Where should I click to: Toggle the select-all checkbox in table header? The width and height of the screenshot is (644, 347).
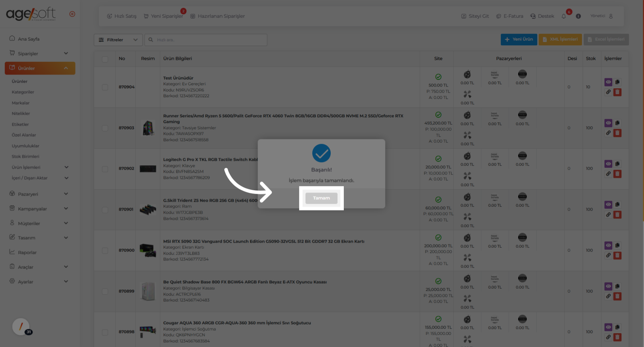[105, 59]
